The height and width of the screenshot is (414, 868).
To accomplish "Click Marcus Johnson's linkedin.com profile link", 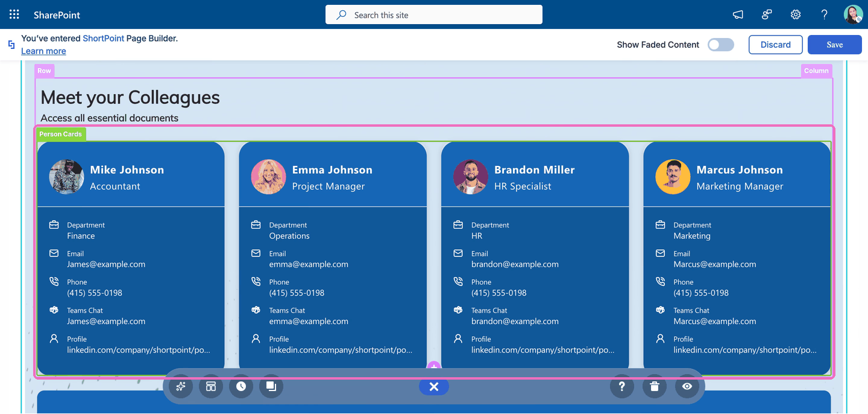I will coord(745,349).
